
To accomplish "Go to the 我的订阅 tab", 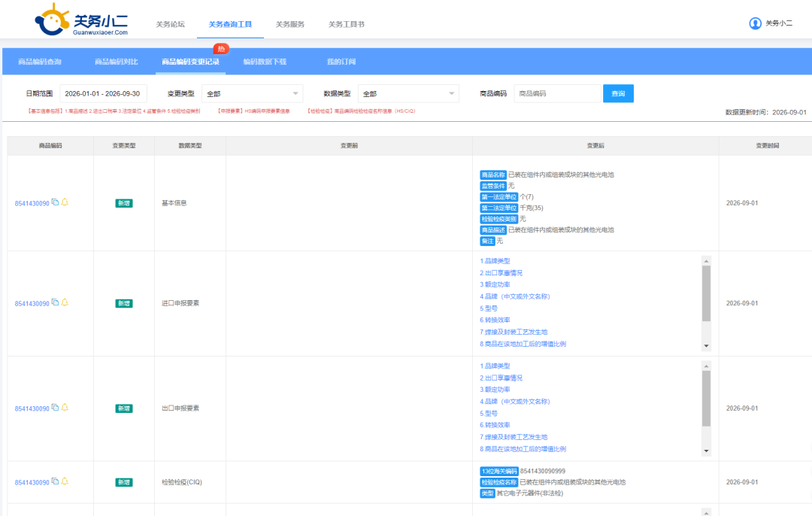I will tap(341, 62).
